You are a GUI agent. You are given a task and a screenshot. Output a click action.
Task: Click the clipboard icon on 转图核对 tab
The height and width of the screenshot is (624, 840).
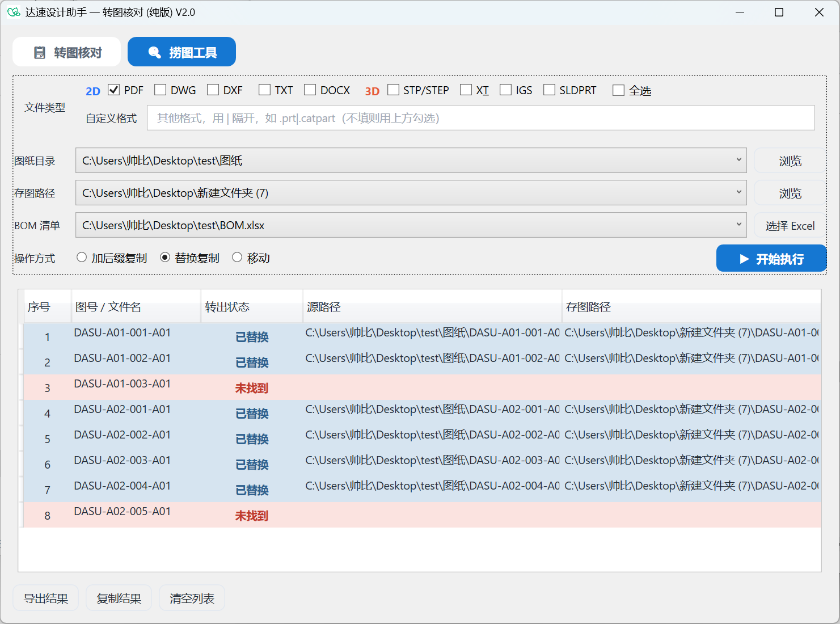(x=40, y=53)
